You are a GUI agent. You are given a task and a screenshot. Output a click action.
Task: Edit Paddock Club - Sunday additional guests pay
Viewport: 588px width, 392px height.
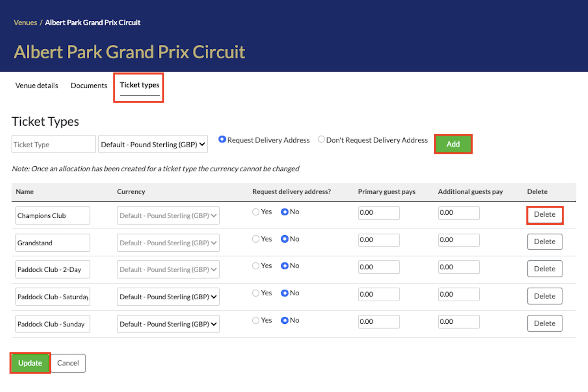(459, 322)
